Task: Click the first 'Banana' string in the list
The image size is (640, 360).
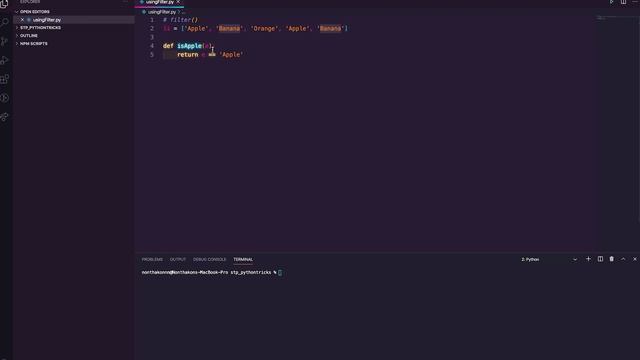Action: [229, 28]
